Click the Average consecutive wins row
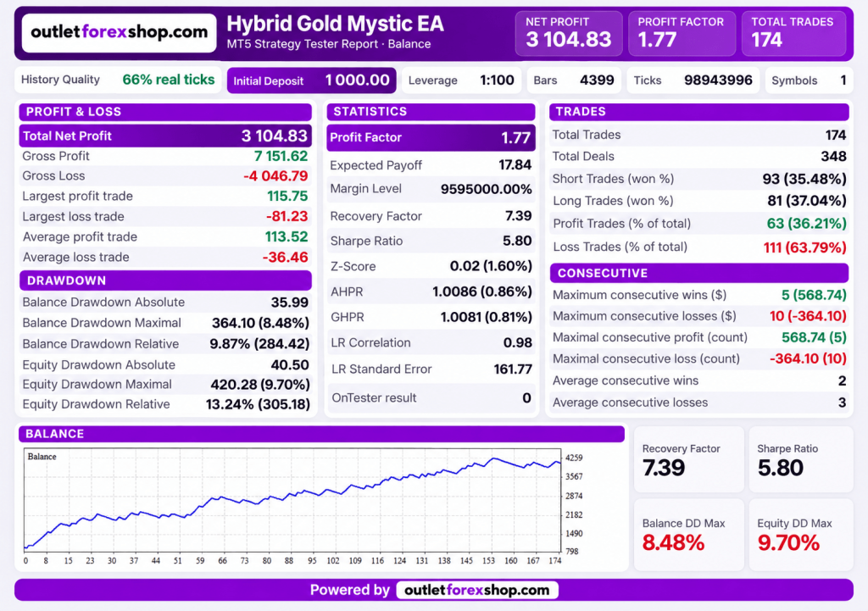 699,380
